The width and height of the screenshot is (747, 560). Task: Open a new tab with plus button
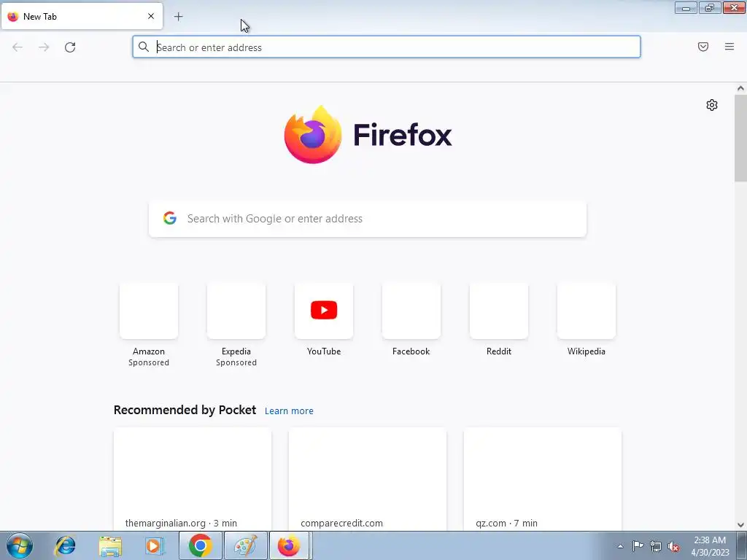tap(178, 17)
